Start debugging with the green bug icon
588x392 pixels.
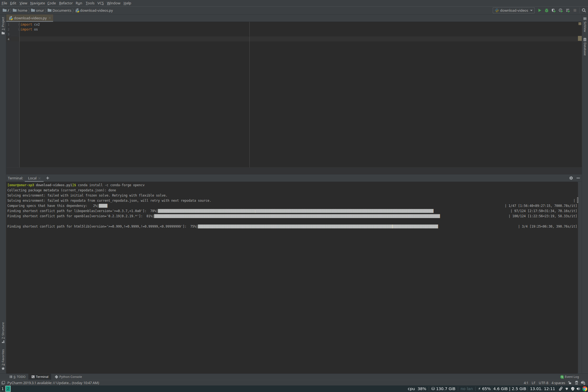547,10
